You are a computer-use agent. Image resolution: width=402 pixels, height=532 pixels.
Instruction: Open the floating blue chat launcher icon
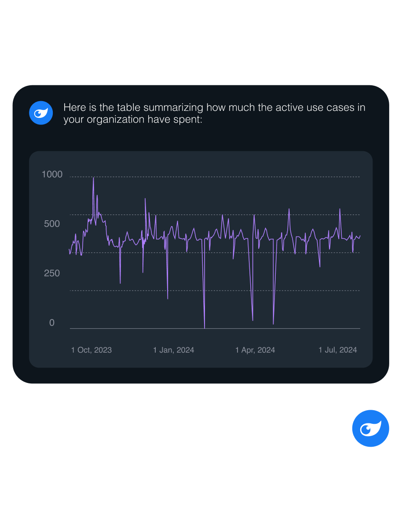pyautogui.click(x=370, y=428)
